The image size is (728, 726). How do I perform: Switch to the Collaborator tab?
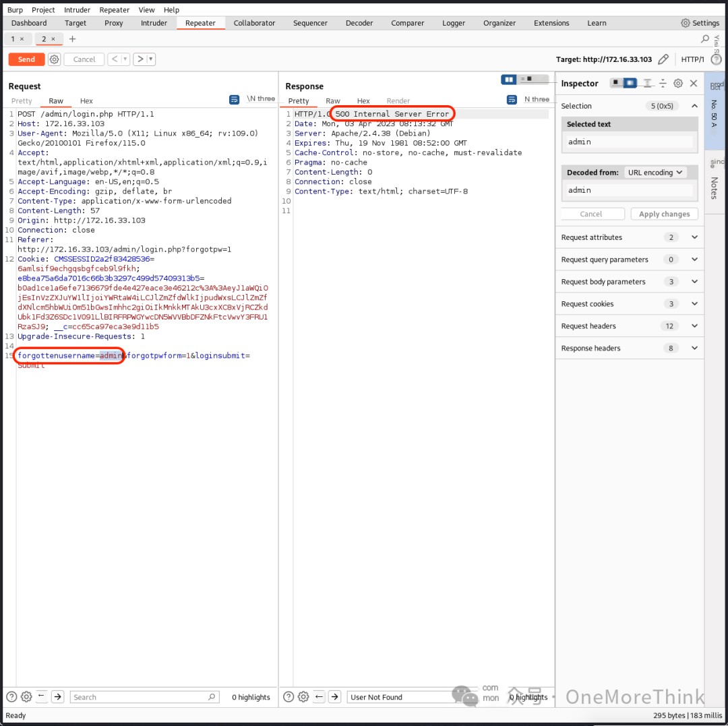[x=254, y=23]
